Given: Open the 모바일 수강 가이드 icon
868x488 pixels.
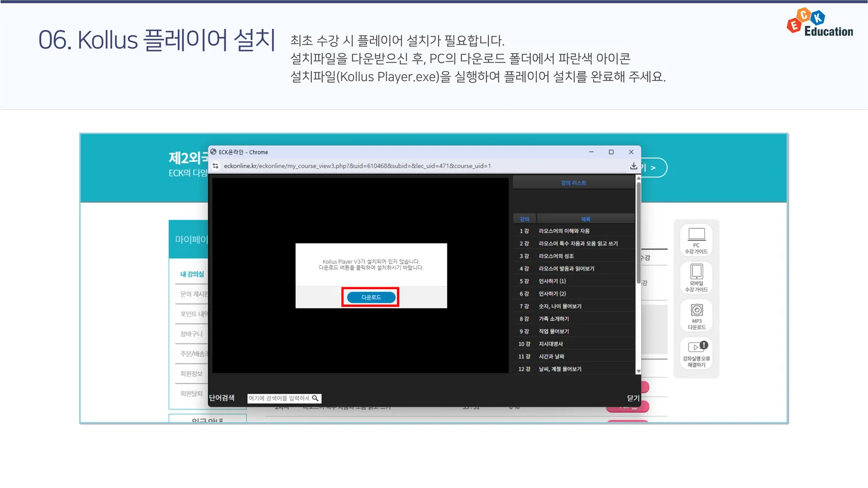Looking at the screenshot, I should (x=696, y=278).
